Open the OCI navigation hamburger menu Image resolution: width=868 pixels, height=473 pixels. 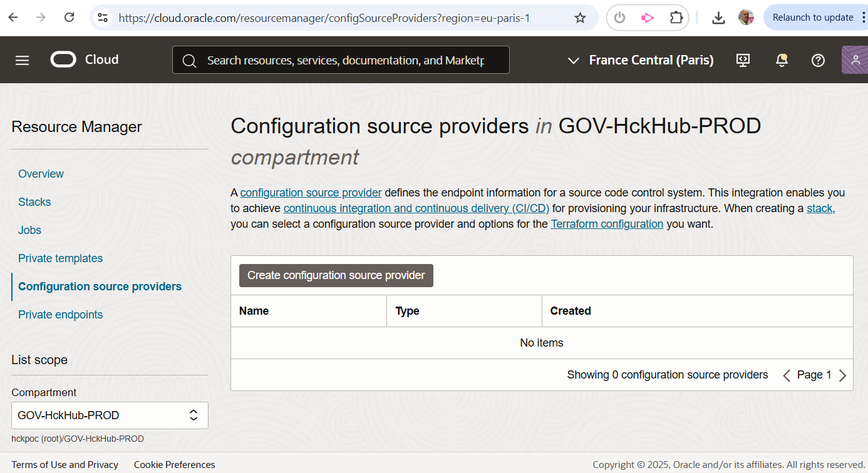coord(22,59)
